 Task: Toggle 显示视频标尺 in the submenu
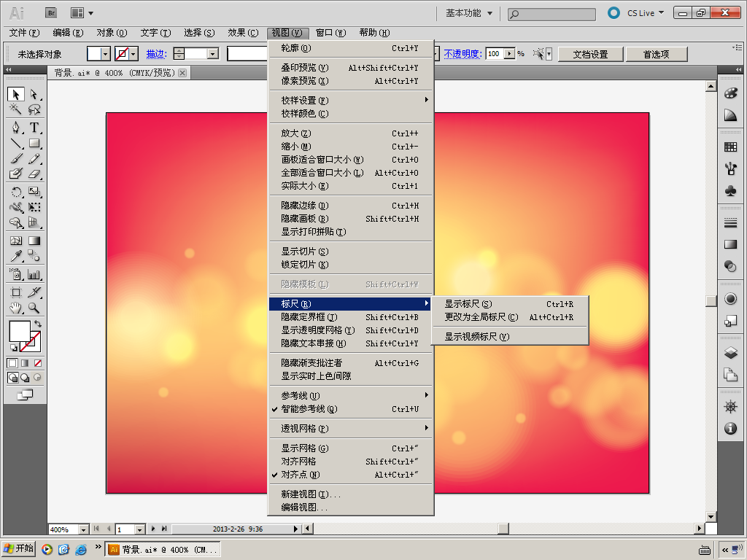click(510, 337)
